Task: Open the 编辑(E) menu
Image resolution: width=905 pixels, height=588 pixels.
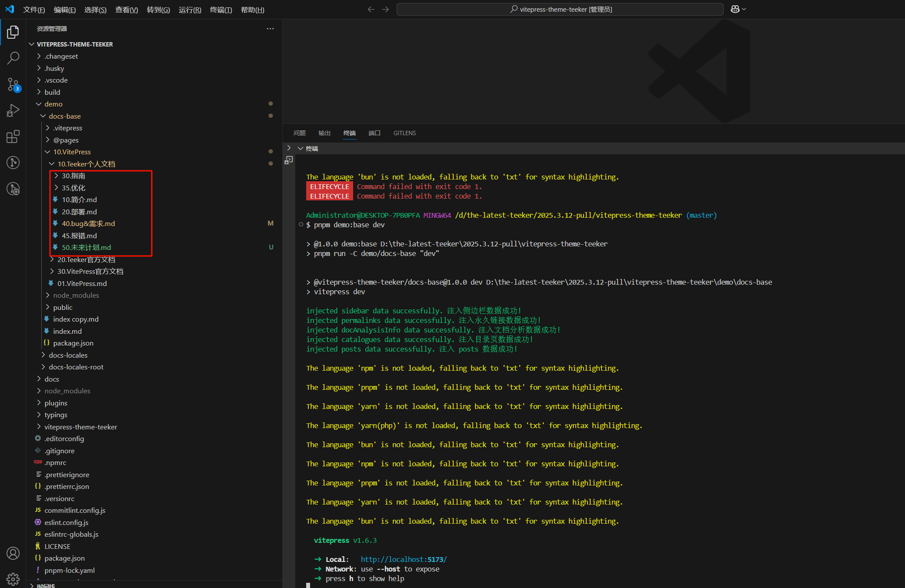Action: [65, 10]
